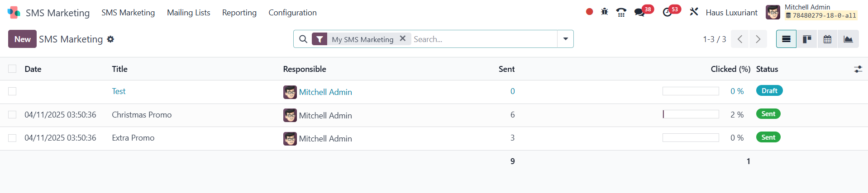Click the New button
The height and width of the screenshot is (193, 868).
(22, 39)
